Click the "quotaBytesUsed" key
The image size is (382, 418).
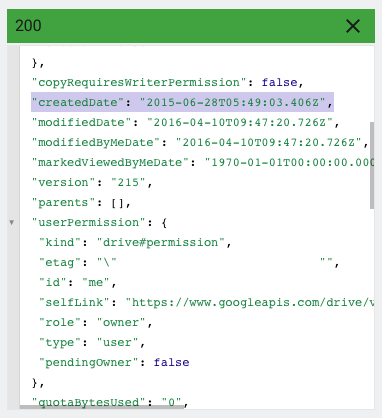(x=89, y=402)
